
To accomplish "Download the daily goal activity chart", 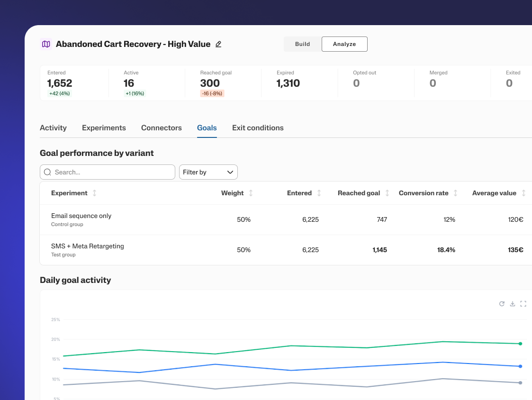I will pyautogui.click(x=512, y=304).
